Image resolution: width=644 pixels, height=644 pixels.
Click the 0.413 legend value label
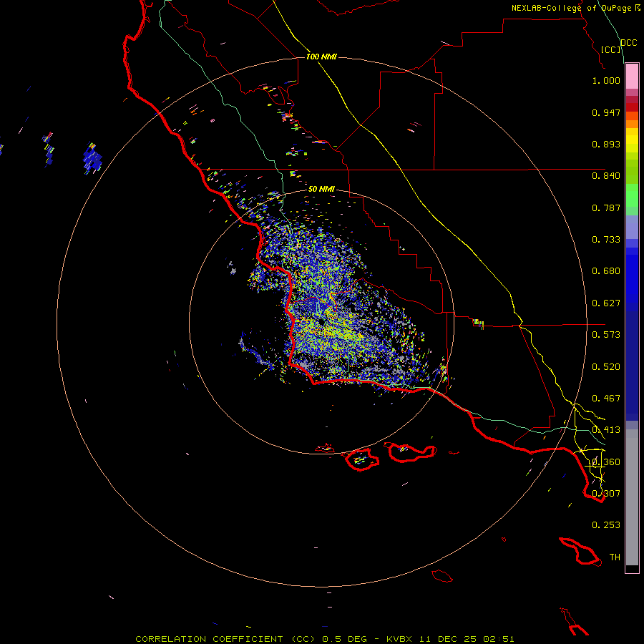click(x=606, y=429)
